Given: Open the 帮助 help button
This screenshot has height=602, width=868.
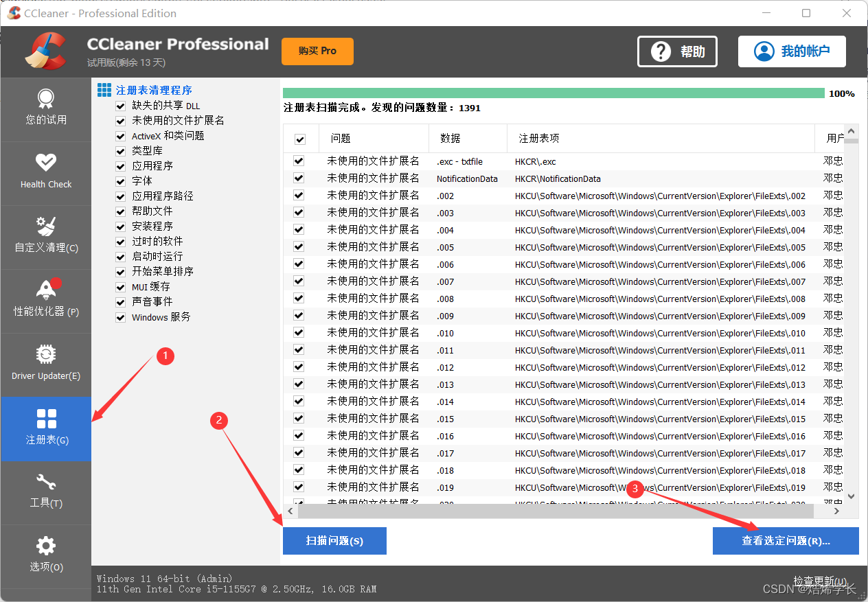Looking at the screenshot, I should (x=677, y=51).
